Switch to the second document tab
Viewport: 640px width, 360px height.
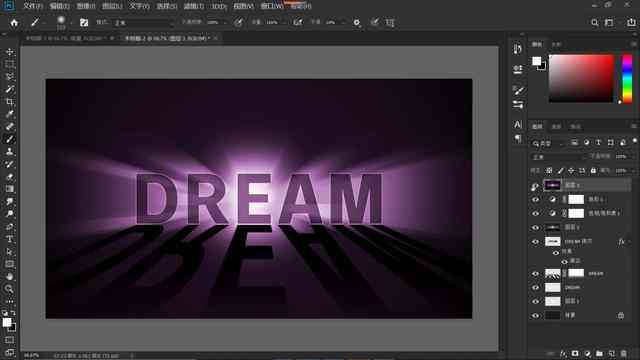(x=167, y=38)
